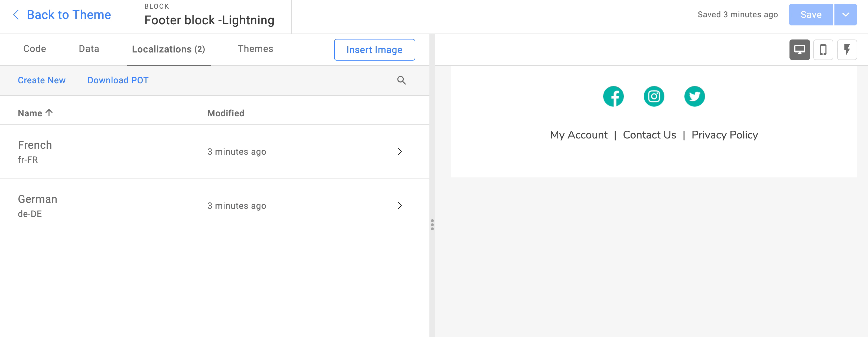This screenshot has height=337, width=868.
Task: Click German row's 3 minutes ago timestamp
Action: tap(237, 206)
